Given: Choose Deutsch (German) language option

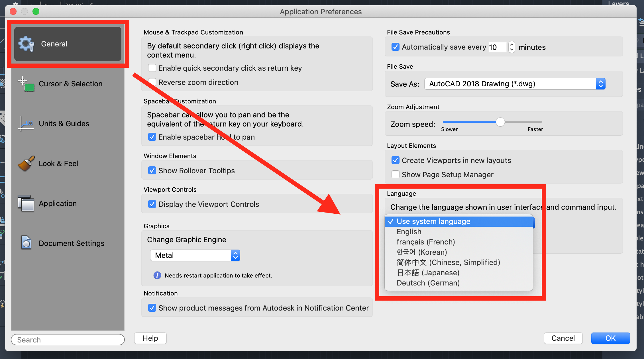Looking at the screenshot, I should pos(428,283).
